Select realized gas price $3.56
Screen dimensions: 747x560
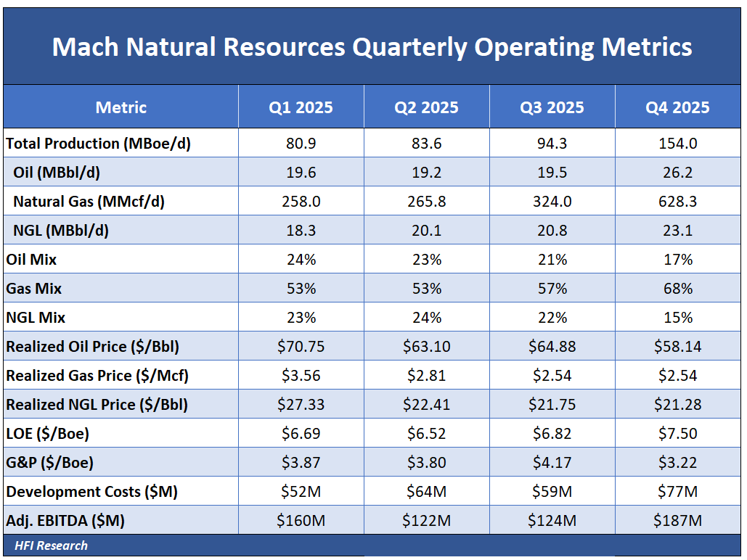(301, 376)
